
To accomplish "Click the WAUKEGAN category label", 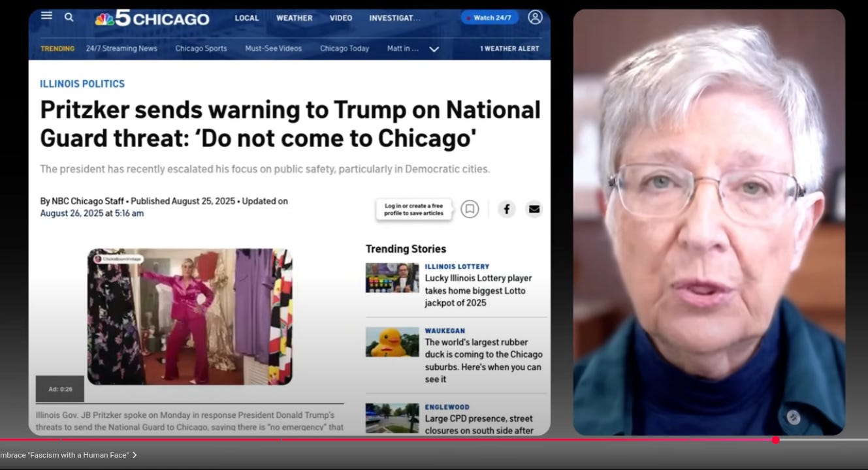I will click(445, 331).
